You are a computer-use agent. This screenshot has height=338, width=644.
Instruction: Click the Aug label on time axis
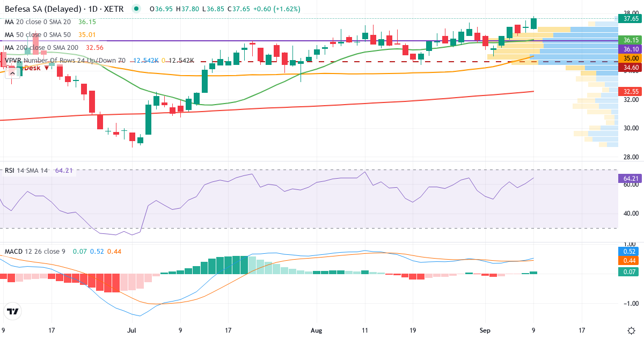pyautogui.click(x=317, y=330)
